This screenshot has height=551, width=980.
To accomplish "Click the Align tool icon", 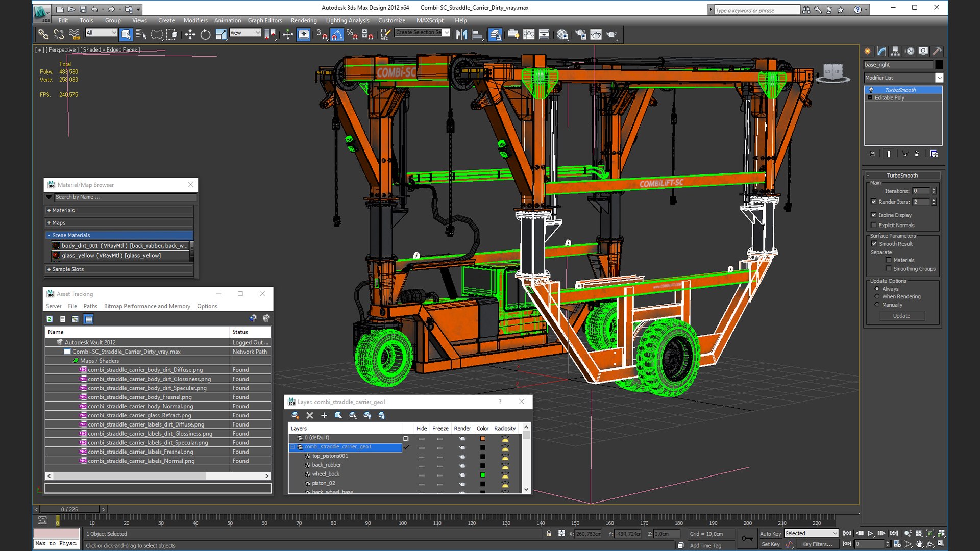I will tap(477, 34).
